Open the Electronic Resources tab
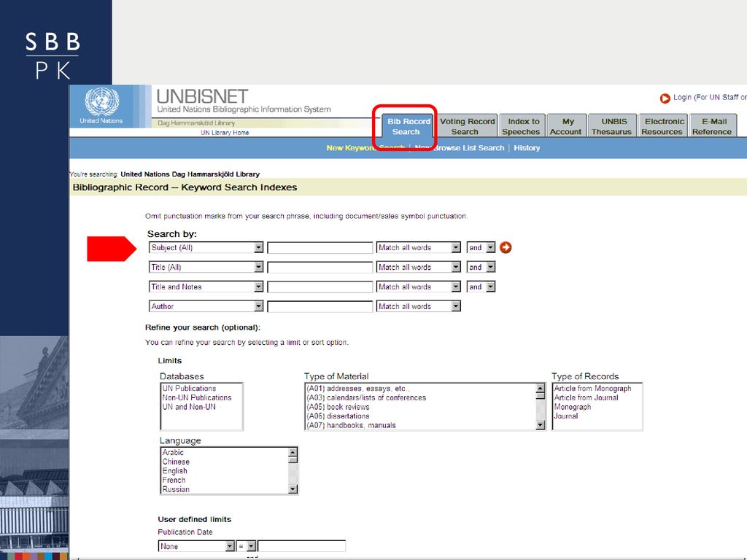This screenshot has height=560, width=747. pyautogui.click(x=662, y=127)
